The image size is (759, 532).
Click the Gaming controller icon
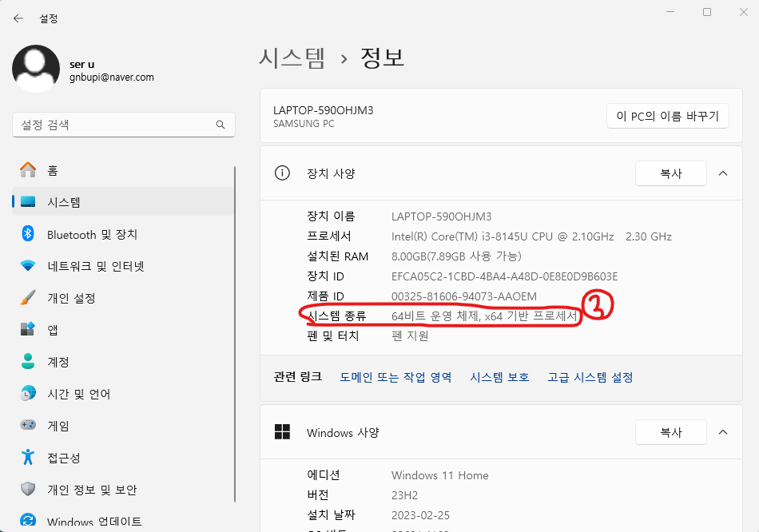tap(28, 425)
